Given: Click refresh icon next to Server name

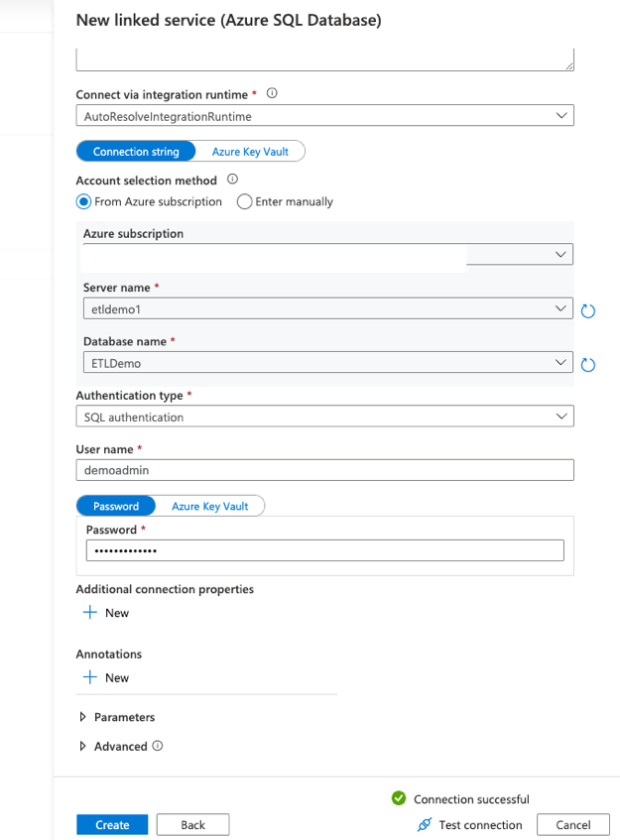Looking at the screenshot, I should click(x=587, y=311).
